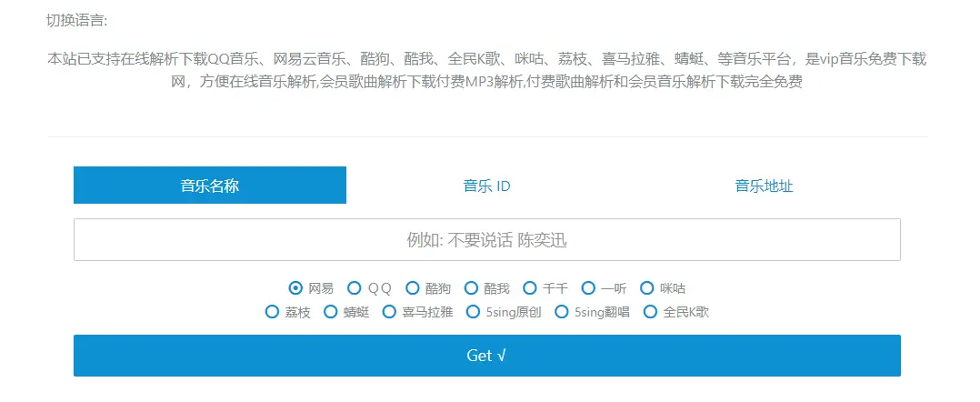This screenshot has width=980, height=402.
Task: Select the 音乐地址 tab
Action: click(764, 186)
